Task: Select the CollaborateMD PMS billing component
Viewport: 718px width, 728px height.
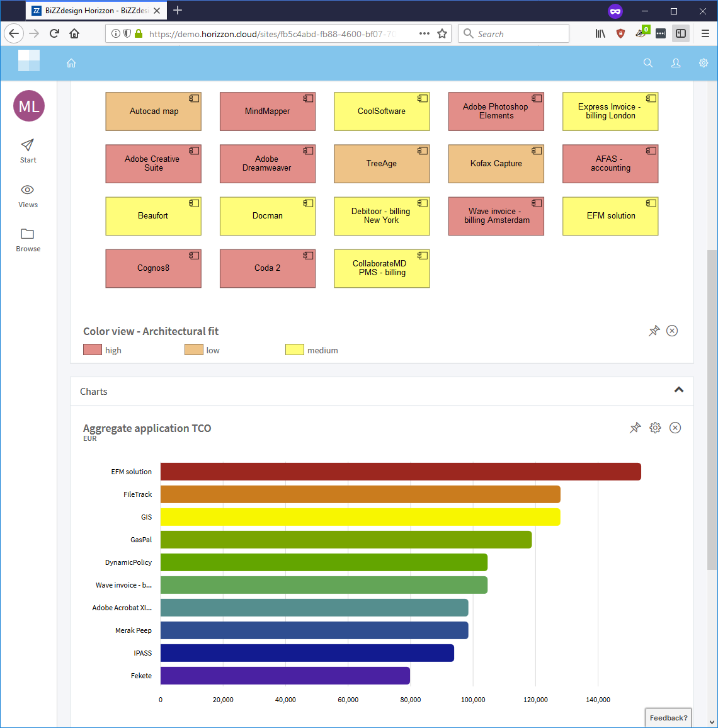Action: pos(382,269)
